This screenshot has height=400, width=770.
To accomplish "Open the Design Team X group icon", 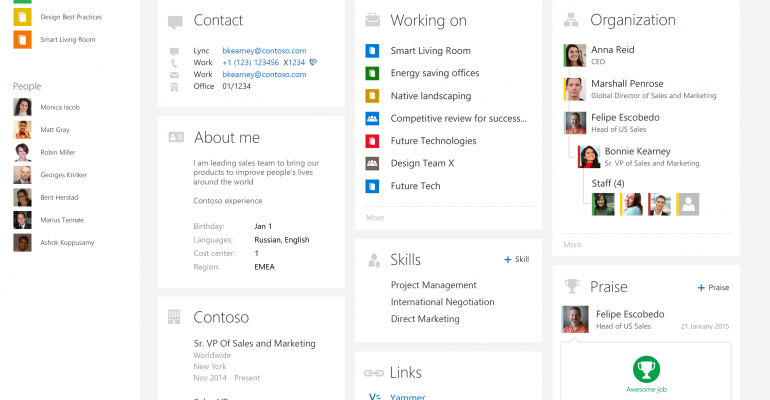I will click(372, 163).
